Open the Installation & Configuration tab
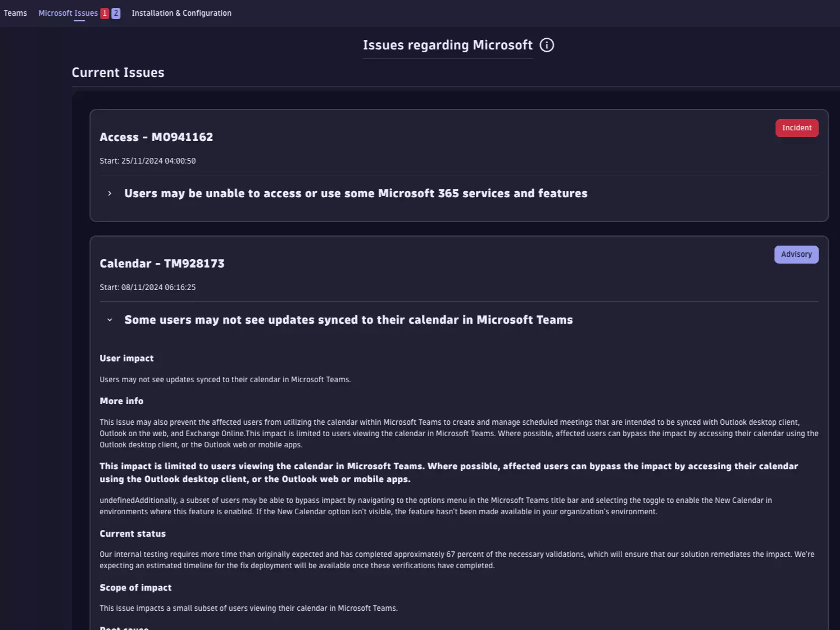Screen dimensions: 840x630 (181, 12)
